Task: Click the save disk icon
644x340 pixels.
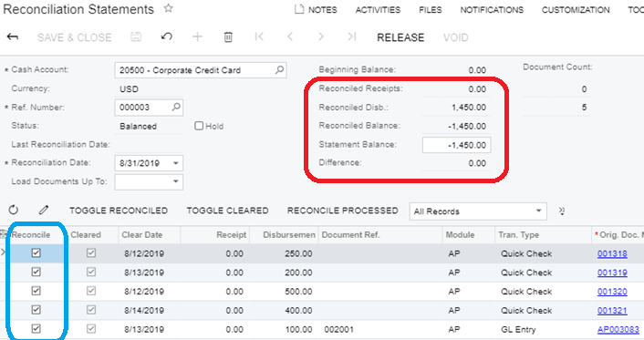Action: tap(136, 37)
